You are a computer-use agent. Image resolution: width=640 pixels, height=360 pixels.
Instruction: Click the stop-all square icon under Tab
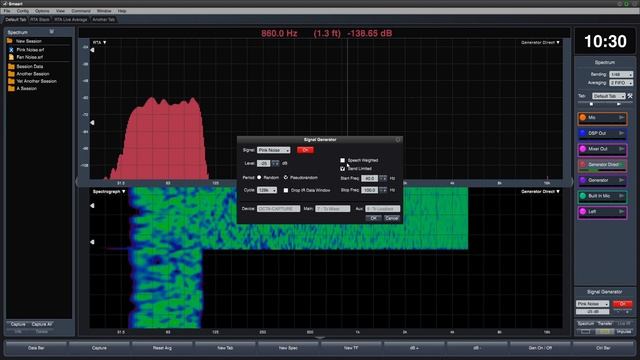coord(591,104)
